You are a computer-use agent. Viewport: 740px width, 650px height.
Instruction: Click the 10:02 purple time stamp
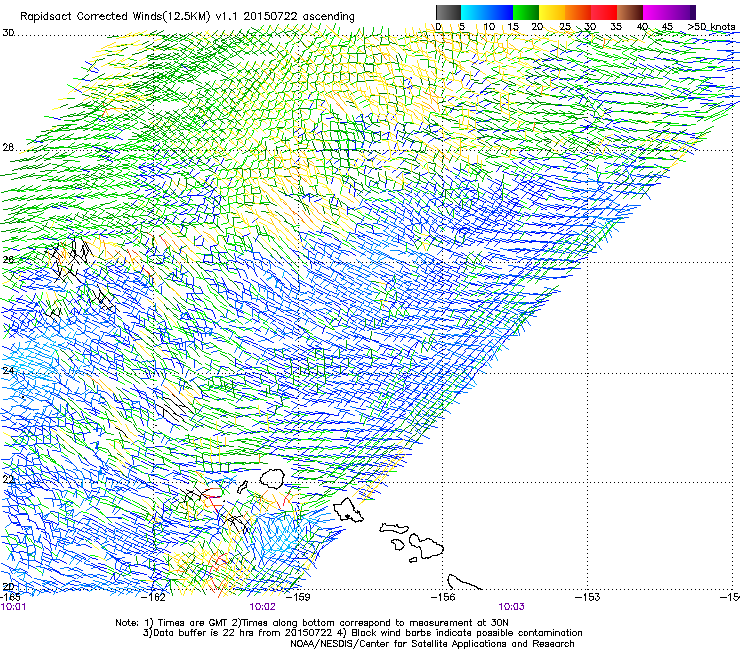click(262, 607)
